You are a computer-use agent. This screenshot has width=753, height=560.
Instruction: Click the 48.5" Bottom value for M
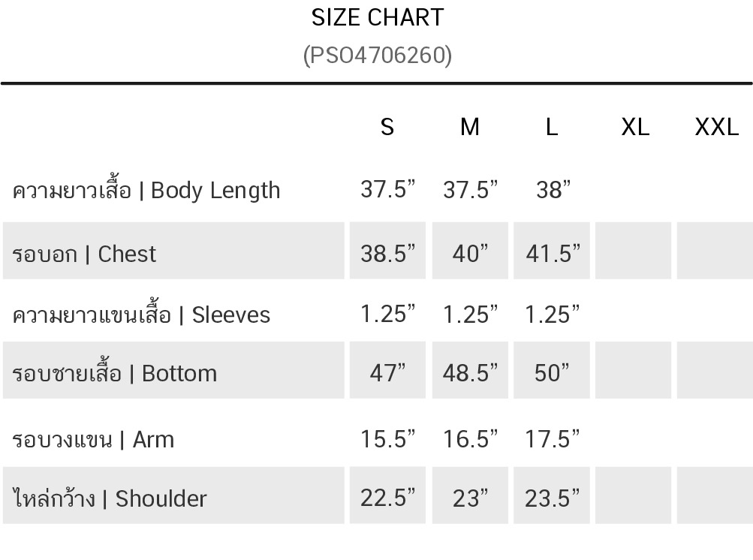(470, 372)
